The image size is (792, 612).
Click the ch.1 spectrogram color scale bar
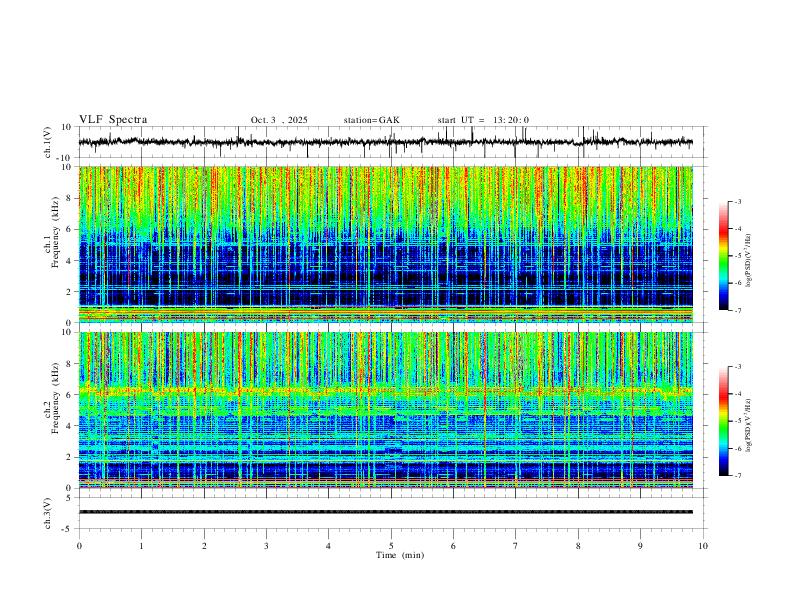pos(723,256)
